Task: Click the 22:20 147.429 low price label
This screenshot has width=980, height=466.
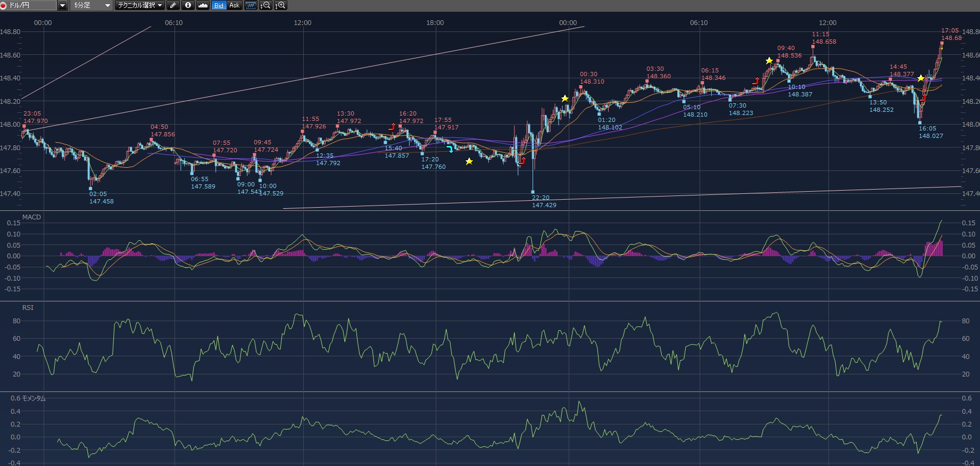Action: pyautogui.click(x=544, y=201)
